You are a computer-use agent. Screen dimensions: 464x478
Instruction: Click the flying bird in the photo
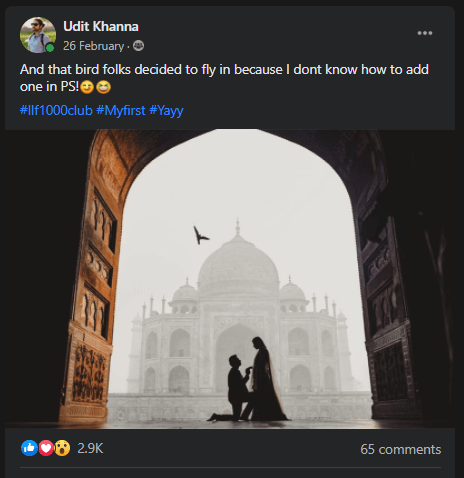click(x=201, y=235)
